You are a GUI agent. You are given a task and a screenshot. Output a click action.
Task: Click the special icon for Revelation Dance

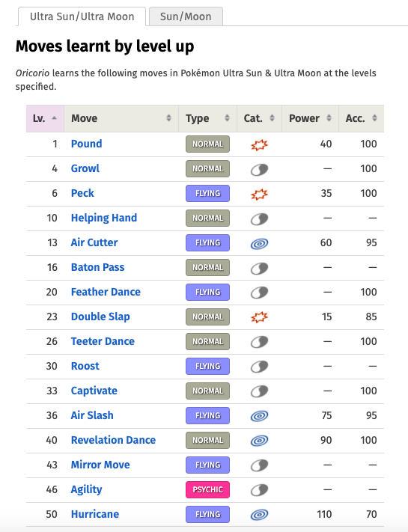pos(259,441)
